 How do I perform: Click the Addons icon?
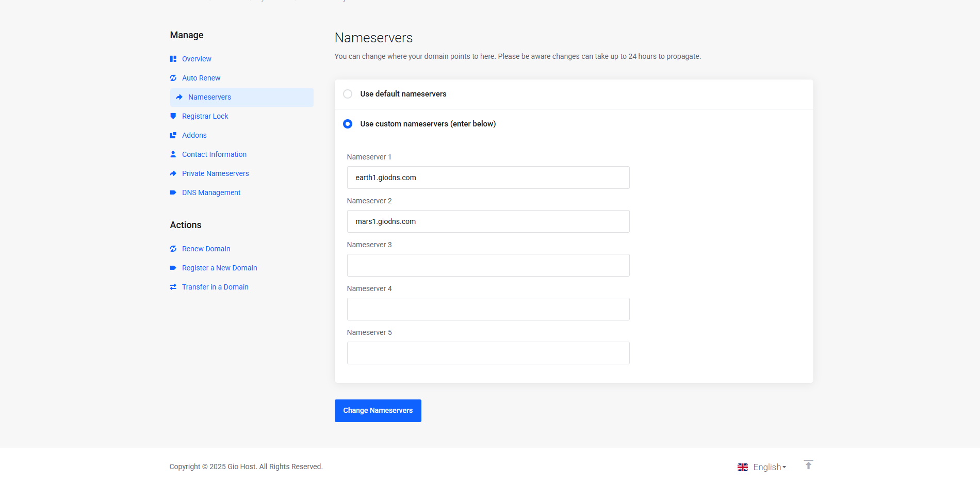coord(173,135)
